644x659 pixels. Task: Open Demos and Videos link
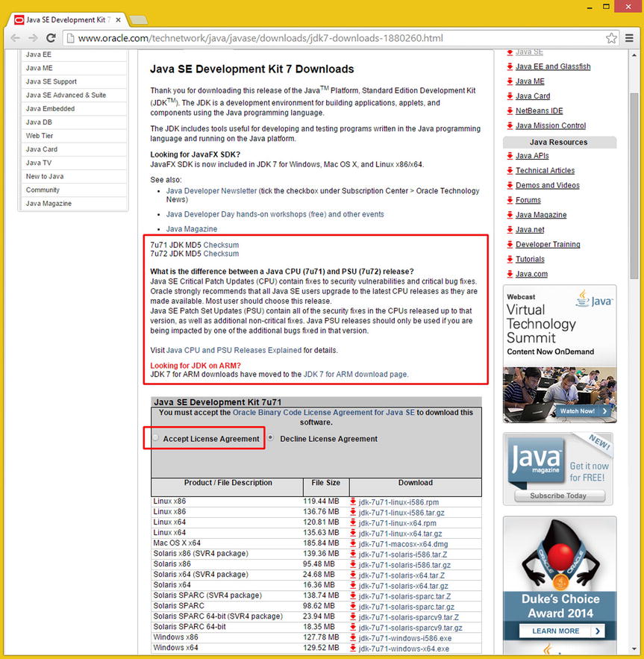click(547, 185)
